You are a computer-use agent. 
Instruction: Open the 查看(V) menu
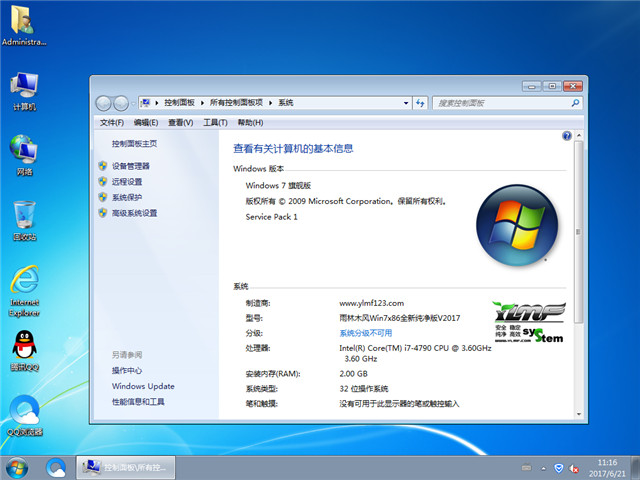click(180, 122)
